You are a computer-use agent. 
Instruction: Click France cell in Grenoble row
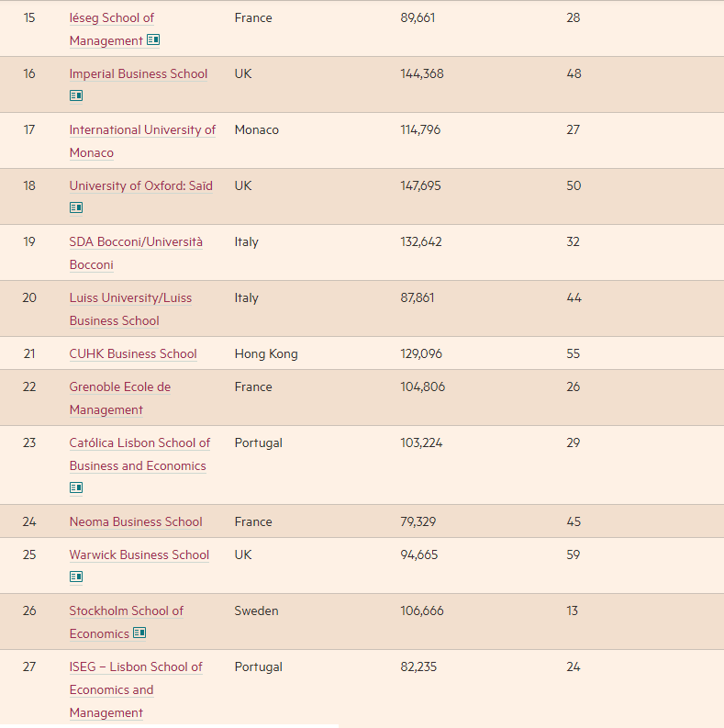tap(253, 386)
